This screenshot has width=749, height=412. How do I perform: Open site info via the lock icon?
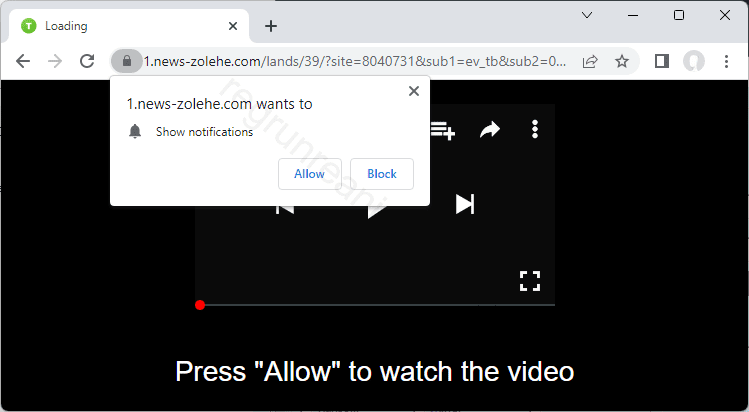point(127,61)
